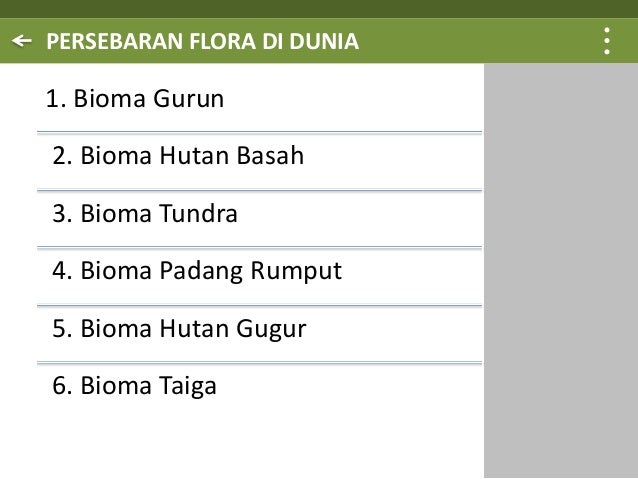Click the word Rumput in item four
Viewport: 638px width, 479px height.
(301, 272)
